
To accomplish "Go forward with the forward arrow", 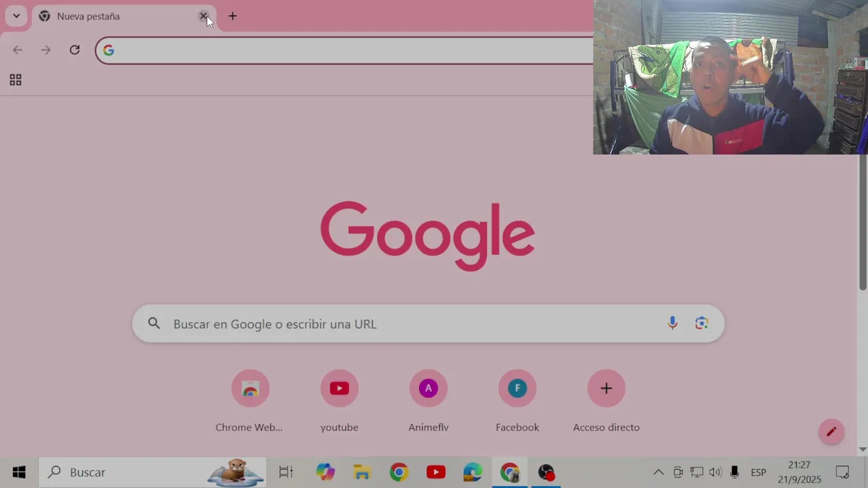I will pos(45,49).
